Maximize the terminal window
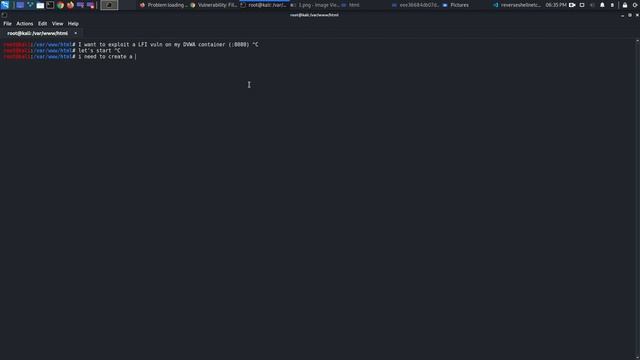This screenshot has width=640, height=360. 630,15
